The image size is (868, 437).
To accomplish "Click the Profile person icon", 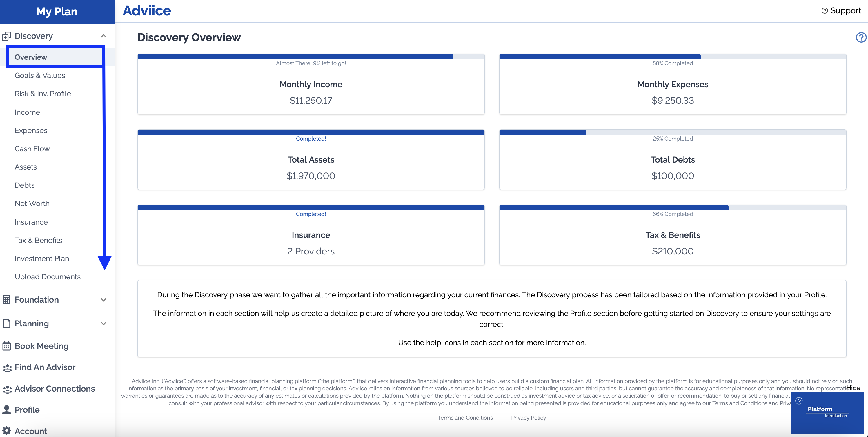I will 6,410.
